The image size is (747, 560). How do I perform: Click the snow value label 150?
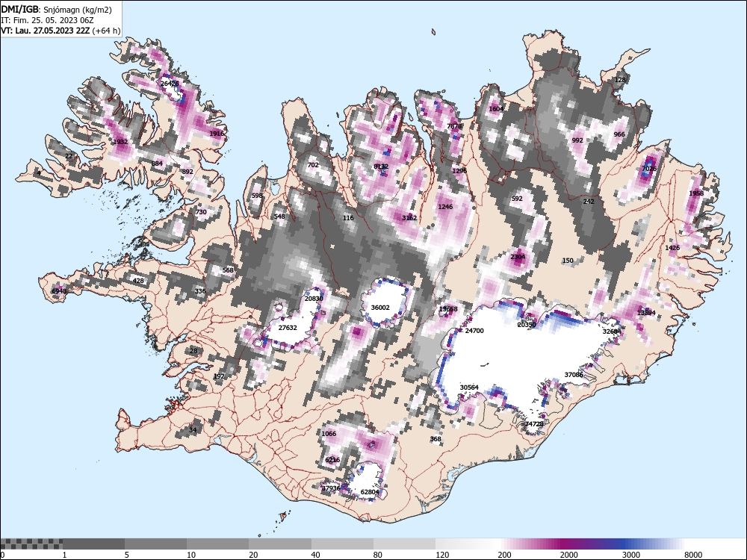tap(568, 261)
